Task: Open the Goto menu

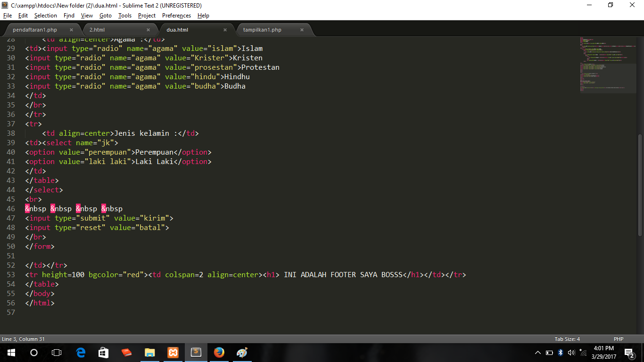Action: 106,16
